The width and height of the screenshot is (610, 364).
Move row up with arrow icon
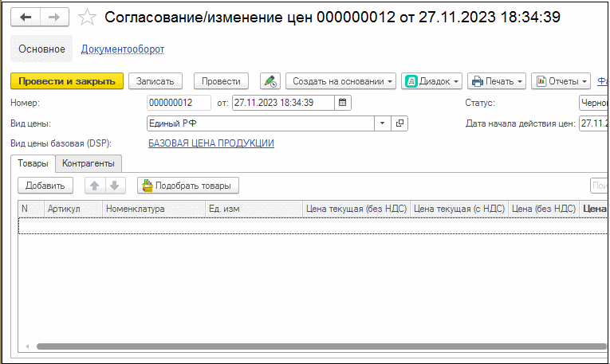click(x=94, y=186)
